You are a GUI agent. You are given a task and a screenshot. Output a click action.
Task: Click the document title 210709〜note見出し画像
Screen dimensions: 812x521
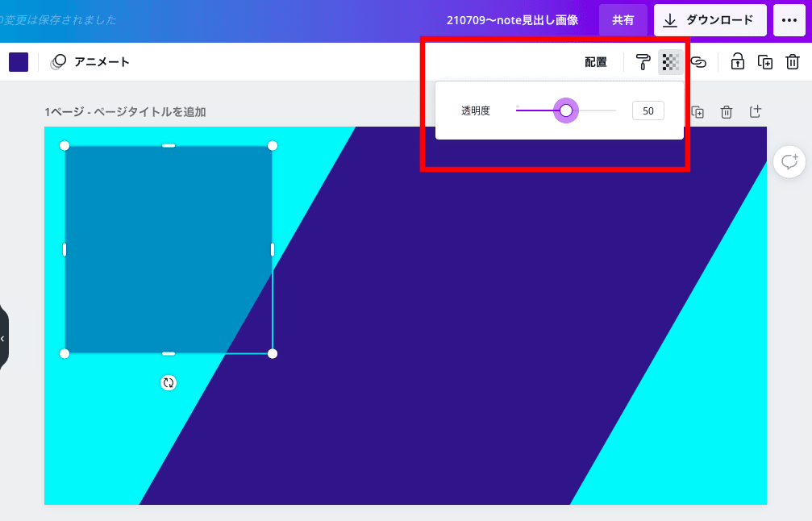[x=512, y=20]
